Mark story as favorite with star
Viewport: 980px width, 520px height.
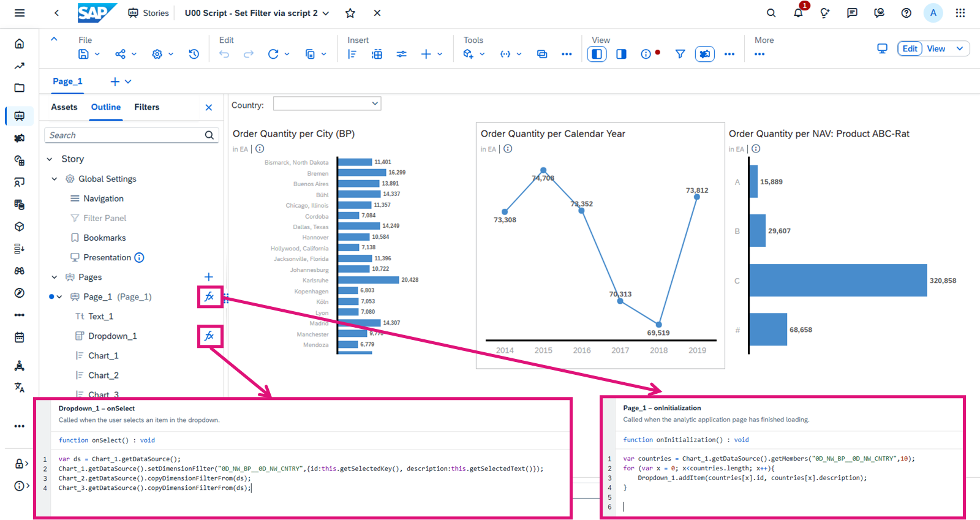tap(350, 13)
